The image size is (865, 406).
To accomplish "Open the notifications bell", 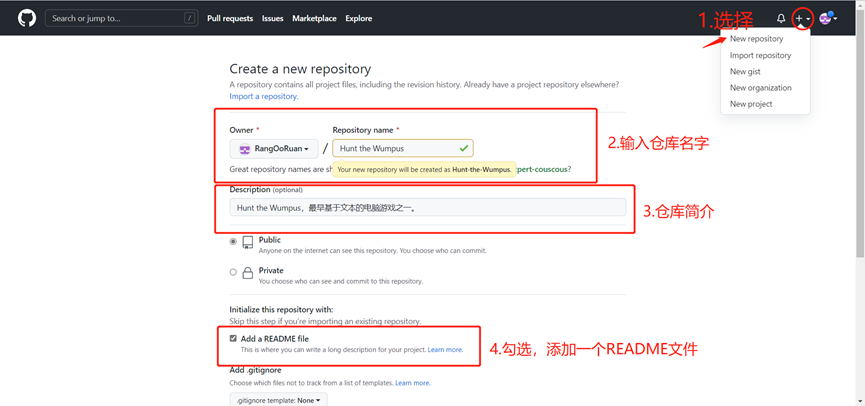I will (x=781, y=18).
